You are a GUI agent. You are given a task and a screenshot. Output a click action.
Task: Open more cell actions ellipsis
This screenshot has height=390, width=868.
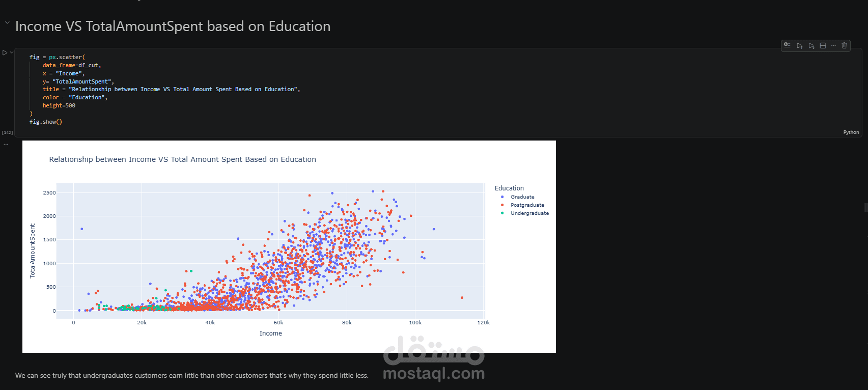[x=833, y=45]
